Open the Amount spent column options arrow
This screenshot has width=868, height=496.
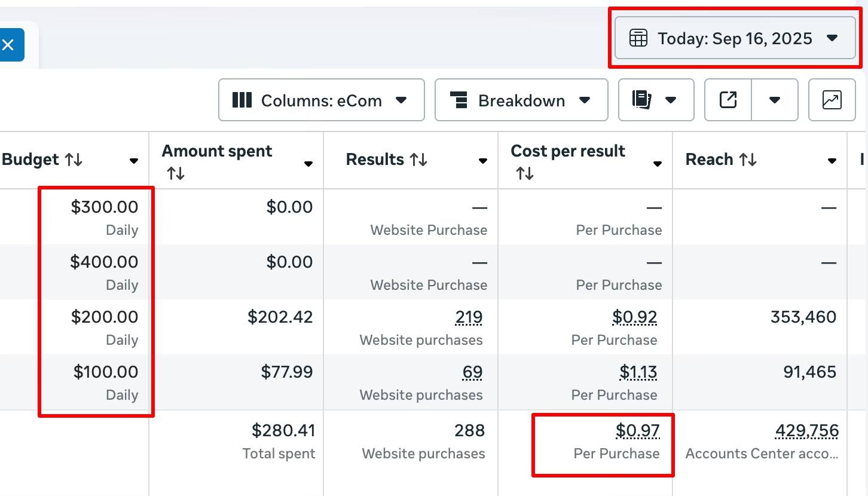pos(308,164)
